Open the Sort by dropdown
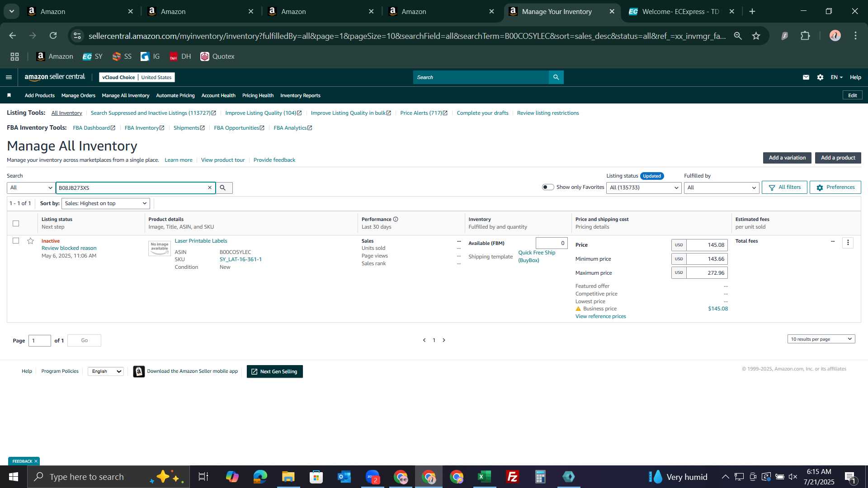The width and height of the screenshot is (868, 488). 105,203
